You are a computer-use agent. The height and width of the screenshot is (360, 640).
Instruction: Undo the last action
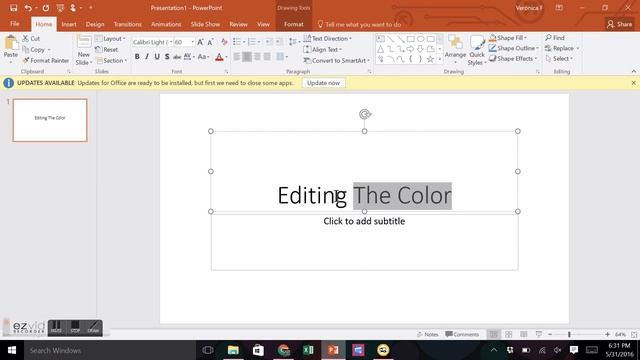(x=28, y=8)
